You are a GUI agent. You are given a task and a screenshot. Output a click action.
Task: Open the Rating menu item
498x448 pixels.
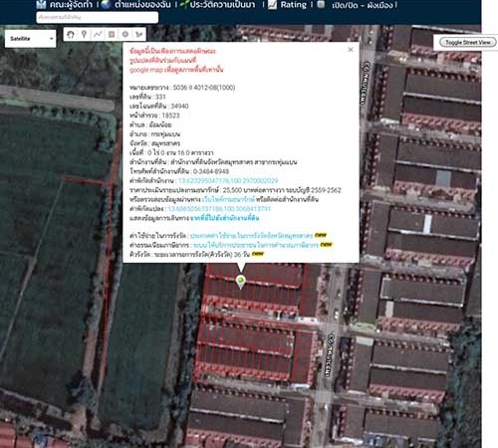pos(294,5)
